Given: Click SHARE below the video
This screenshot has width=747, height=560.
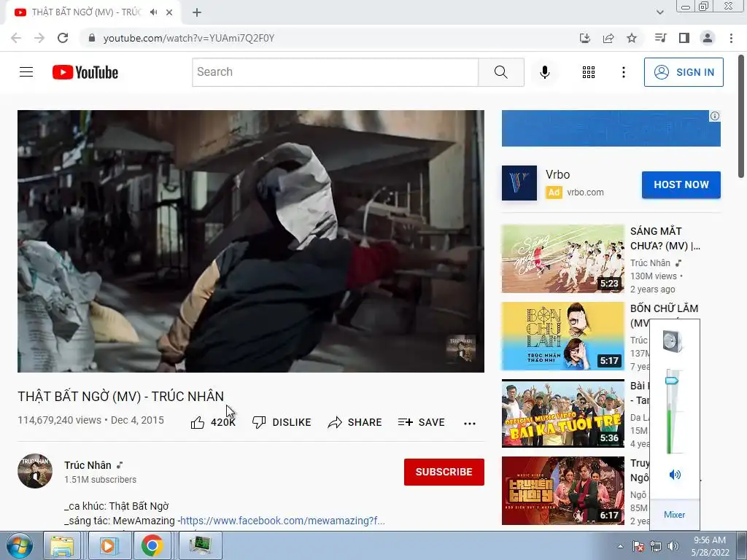Looking at the screenshot, I should click(355, 422).
